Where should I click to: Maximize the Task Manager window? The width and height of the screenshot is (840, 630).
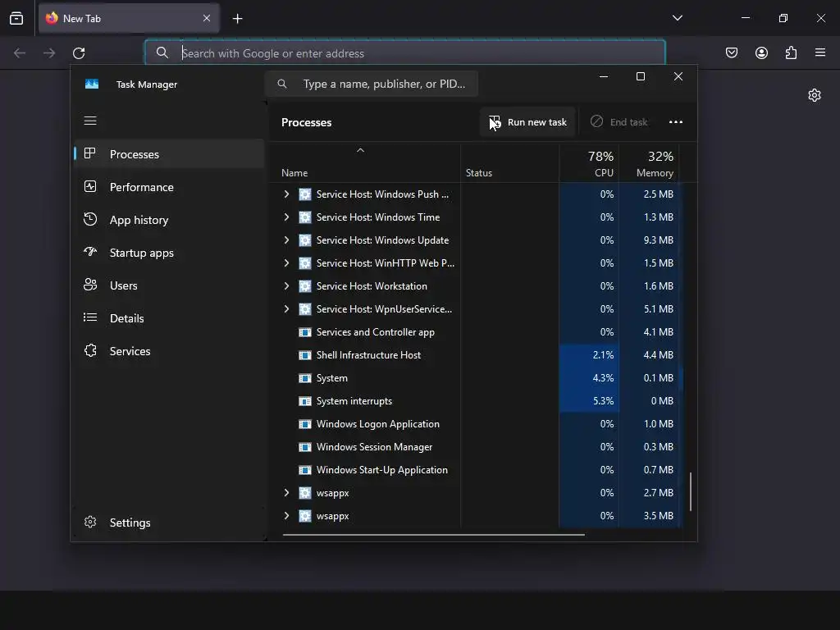pos(640,76)
